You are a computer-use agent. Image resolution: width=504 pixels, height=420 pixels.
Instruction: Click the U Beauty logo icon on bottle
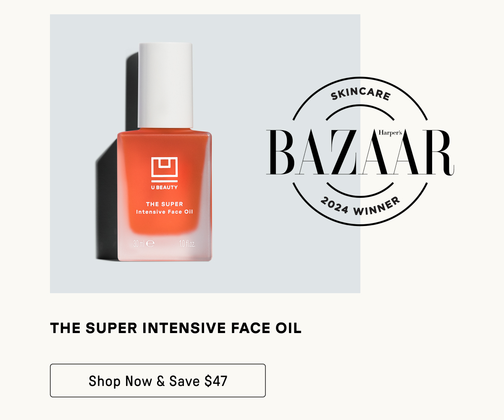pos(165,169)
